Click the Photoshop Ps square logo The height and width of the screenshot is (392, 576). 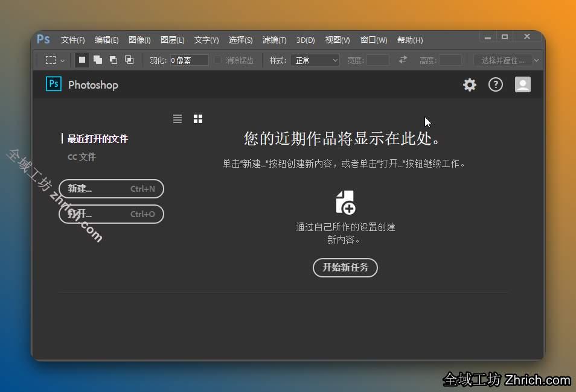(x=54, y=84)
